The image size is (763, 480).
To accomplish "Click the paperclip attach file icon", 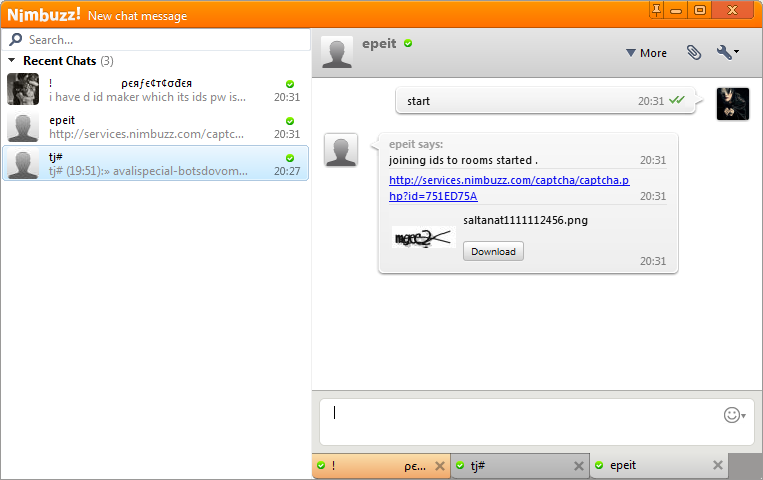I will (694, 53).
